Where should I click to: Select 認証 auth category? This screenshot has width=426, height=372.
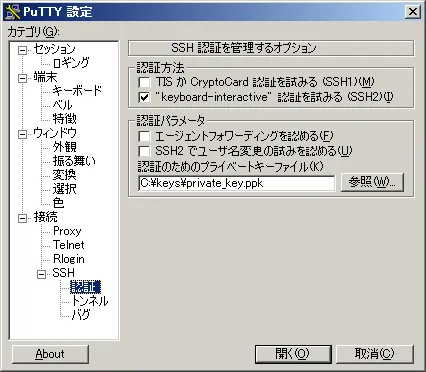85,287
